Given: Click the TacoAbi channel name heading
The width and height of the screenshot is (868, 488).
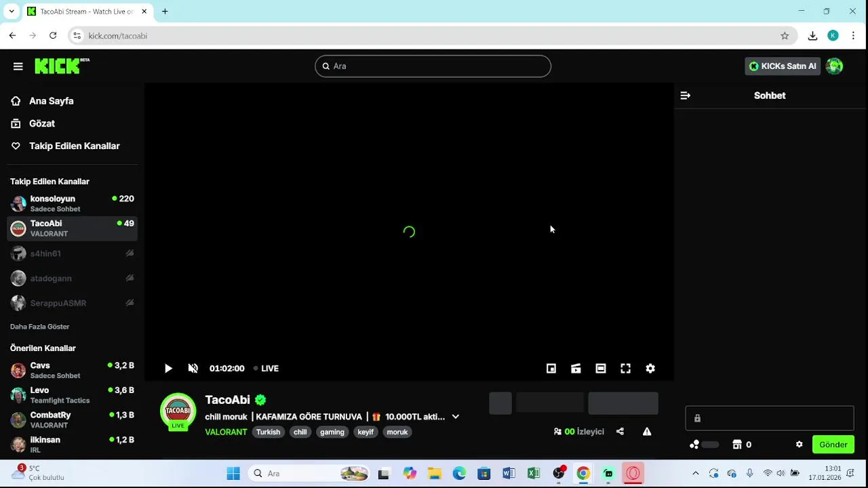Looking at the screenshot, I should pyautogui.click(x=227, y=400).
